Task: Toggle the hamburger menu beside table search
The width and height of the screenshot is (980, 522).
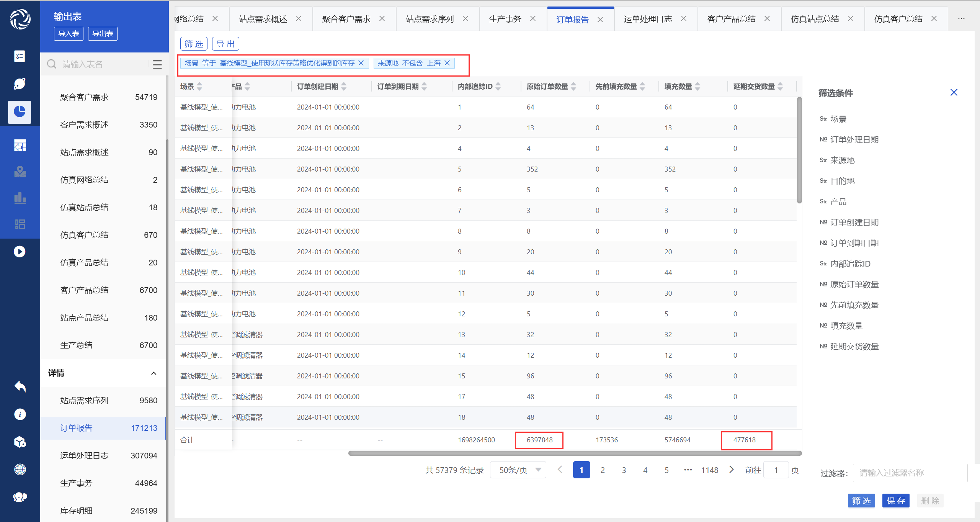Action: pos(157,64)
